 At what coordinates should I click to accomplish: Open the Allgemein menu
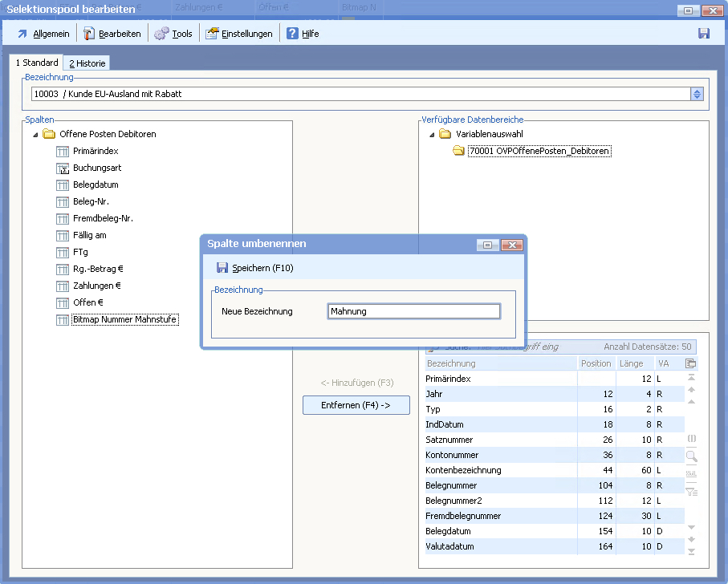coord(43,34)
